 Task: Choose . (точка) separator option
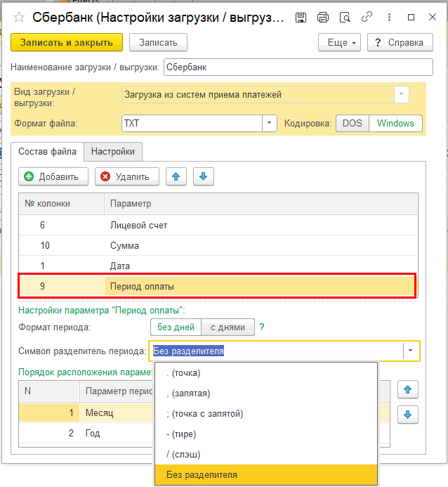[266, 373]
